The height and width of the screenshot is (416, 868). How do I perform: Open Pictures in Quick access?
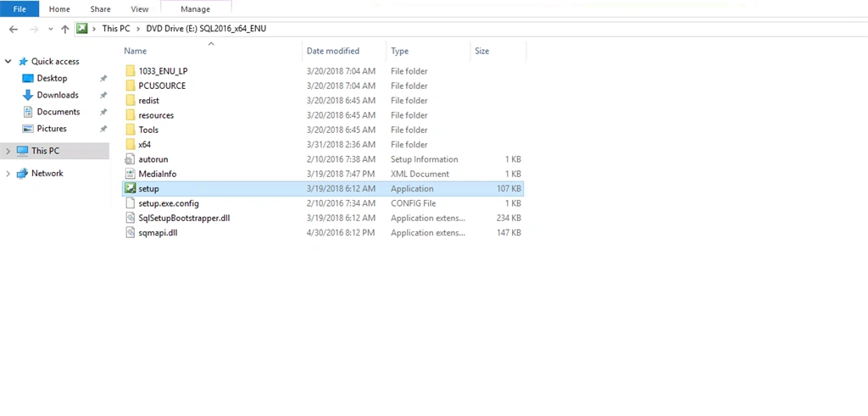coord(52,128)
